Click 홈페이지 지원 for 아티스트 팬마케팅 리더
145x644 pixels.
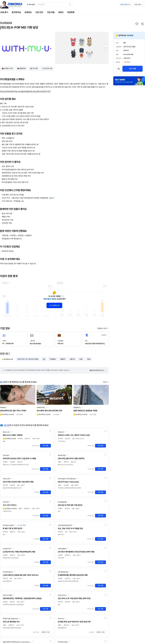click(46, 632)
